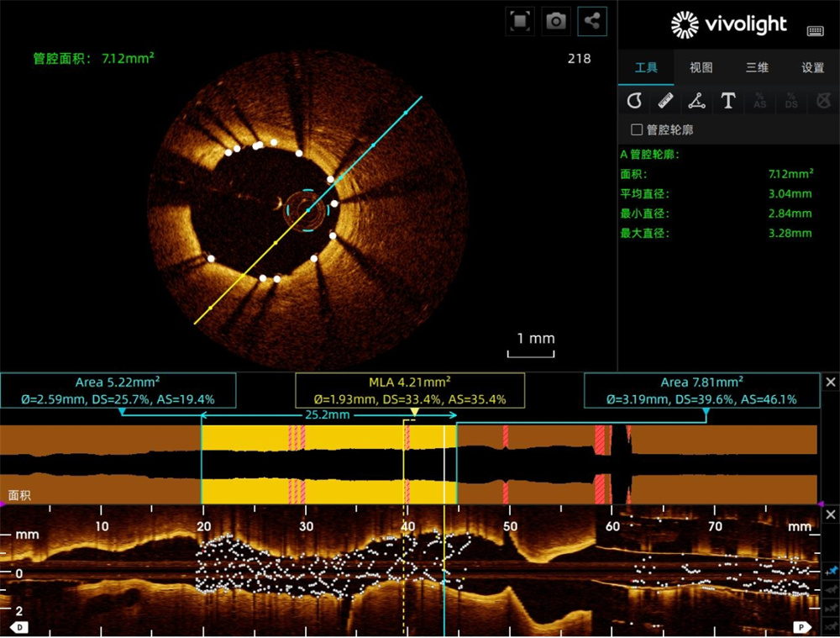Open the 视图 tab
The height and width of the screenshot is (638, 840).
[x=701, y=67]
